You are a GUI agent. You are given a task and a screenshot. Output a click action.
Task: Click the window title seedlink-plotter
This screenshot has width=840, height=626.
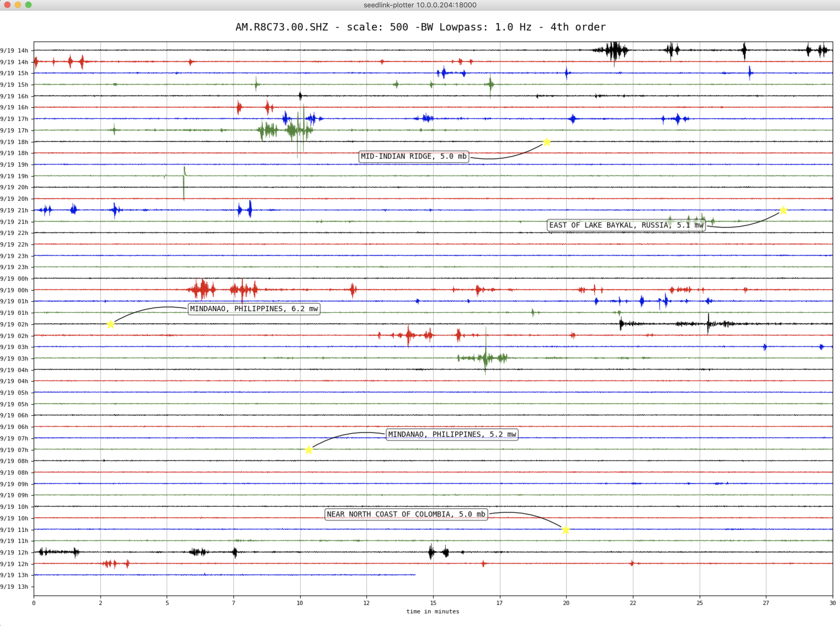(x=420, y=5)
